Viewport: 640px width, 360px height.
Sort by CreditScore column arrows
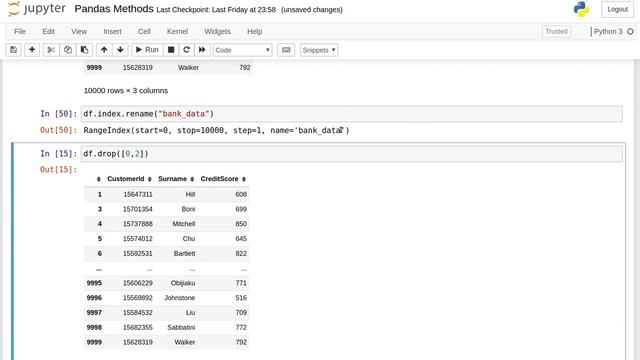click(x=244, y=179)
